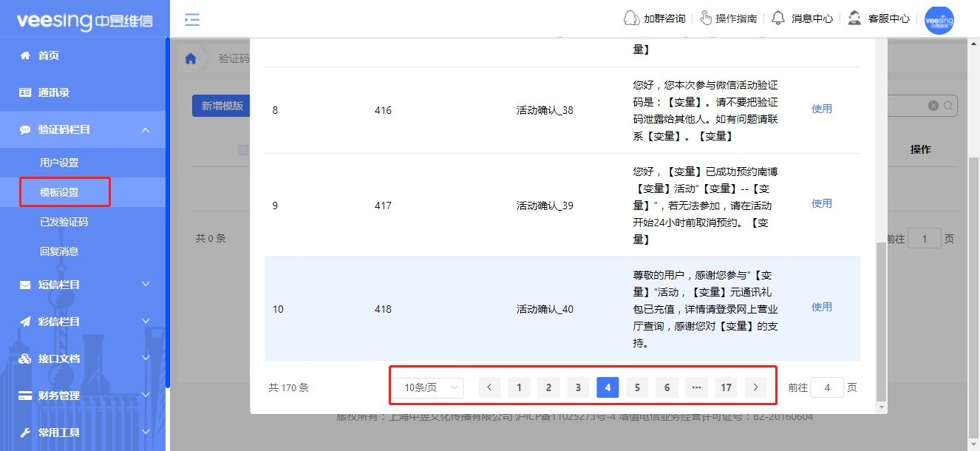The width and height of the screenshot is (980, 451).
Task: Expand the 短信栏目 menu chevron
Action: pyautogui.click(x=146, y=284)
